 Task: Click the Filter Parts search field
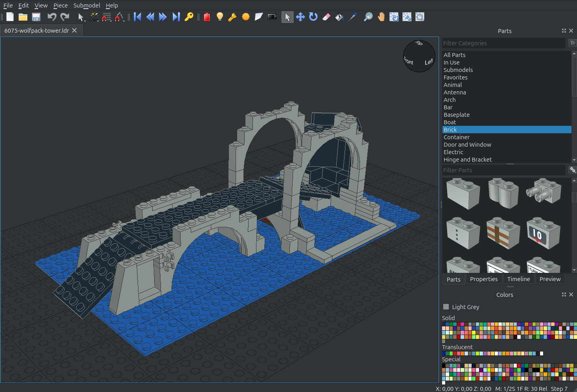[503, 170]
